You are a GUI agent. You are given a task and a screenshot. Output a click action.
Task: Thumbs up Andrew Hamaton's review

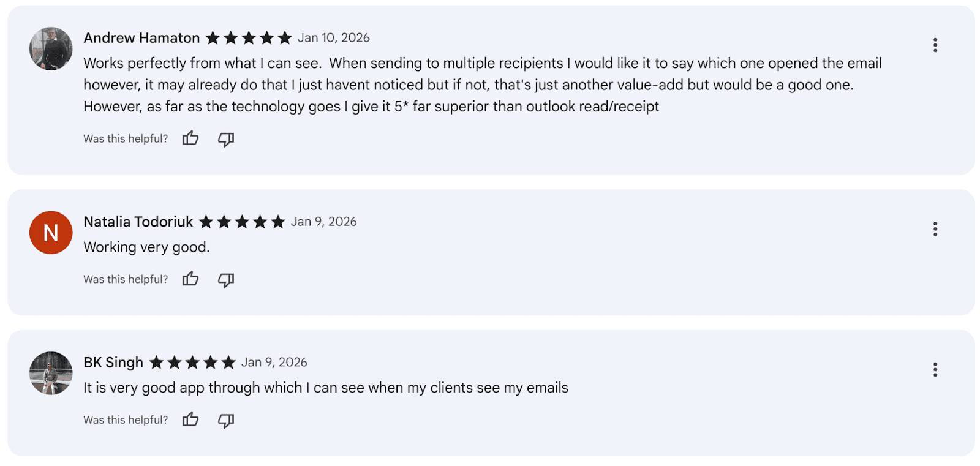pyautogui.click(x=190, y=138)
